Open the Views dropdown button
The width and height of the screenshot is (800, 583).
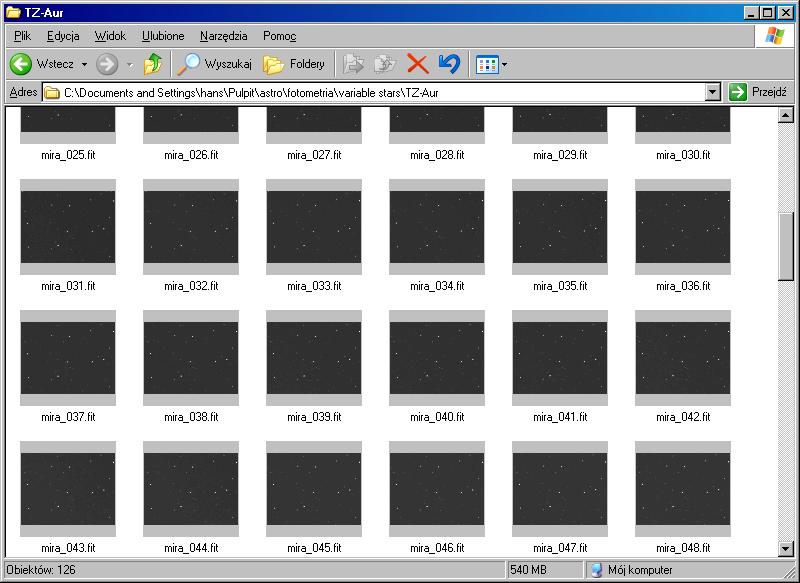491,64
